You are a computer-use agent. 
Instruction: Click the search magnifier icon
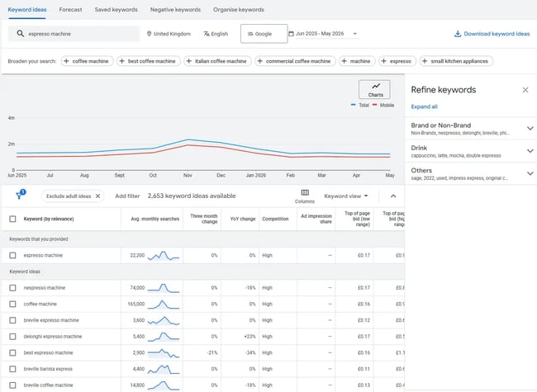coord(21,34)
